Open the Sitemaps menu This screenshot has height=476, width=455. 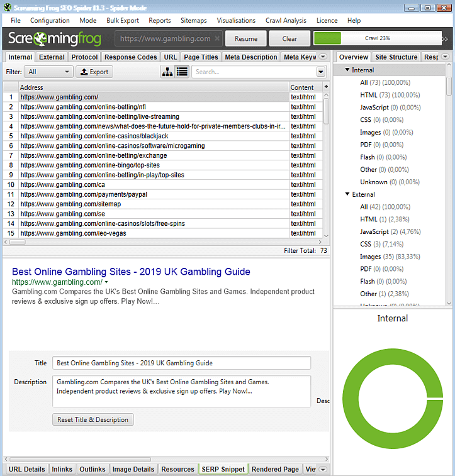click(x=194, y=20)
